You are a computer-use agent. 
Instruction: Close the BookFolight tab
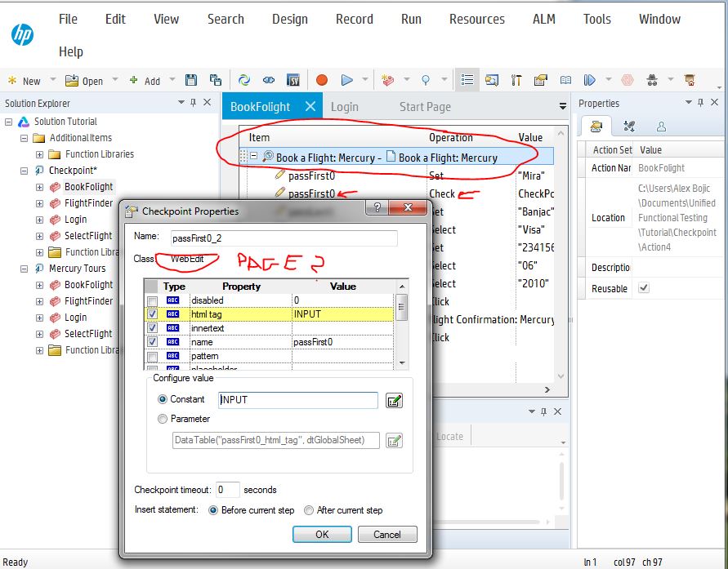(310, 107)
